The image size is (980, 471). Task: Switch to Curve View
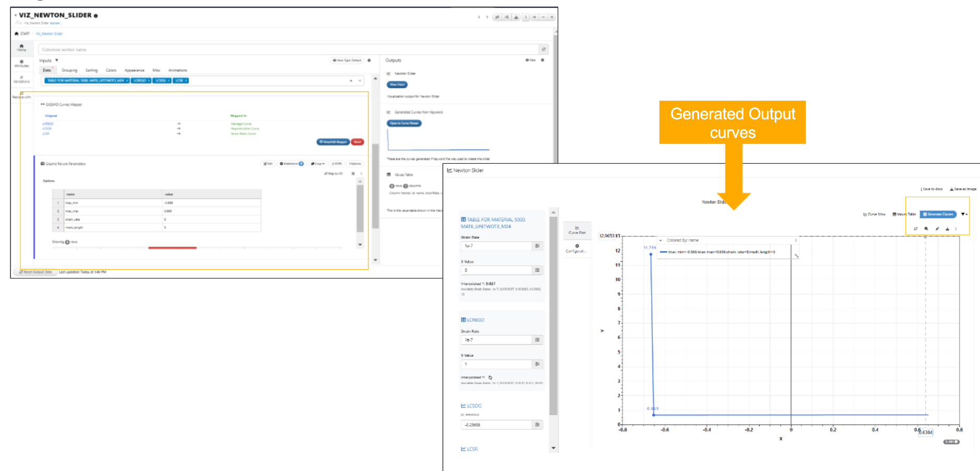874,214
